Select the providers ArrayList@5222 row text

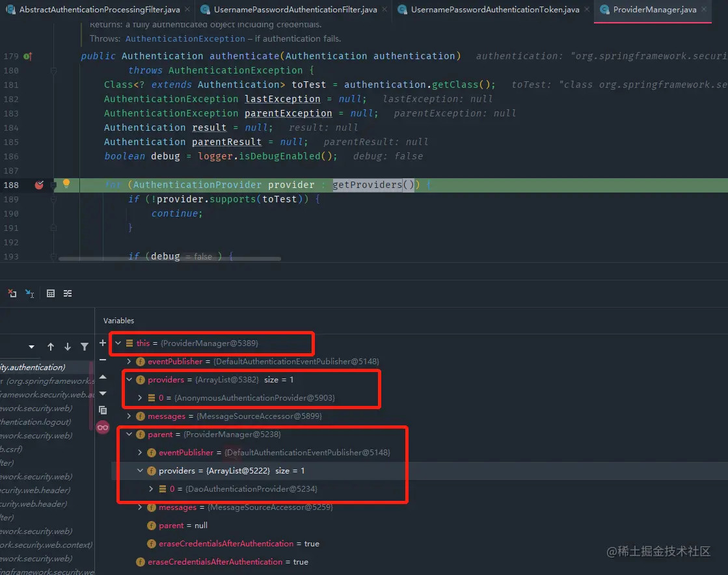click(232, 470)
